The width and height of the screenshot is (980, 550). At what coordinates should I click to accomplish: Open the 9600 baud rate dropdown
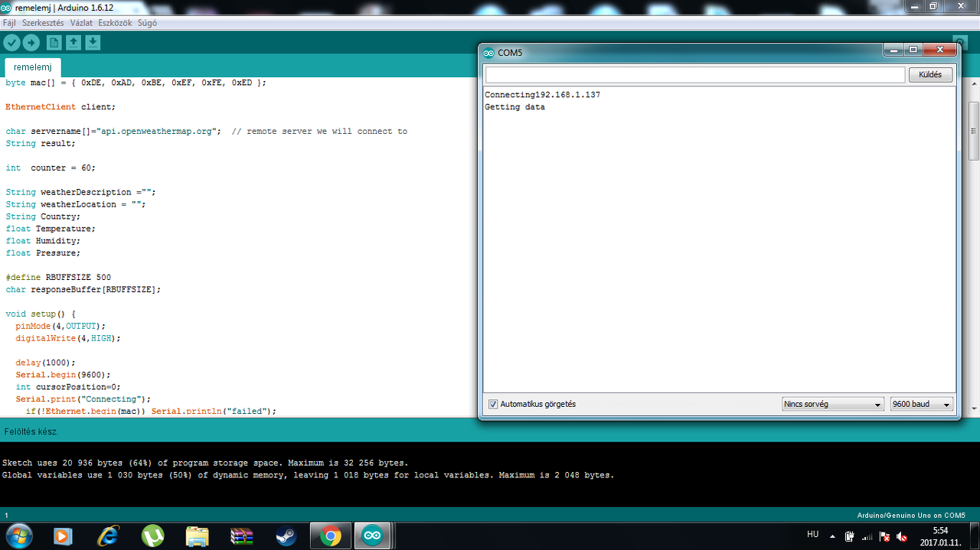[922, 404]
